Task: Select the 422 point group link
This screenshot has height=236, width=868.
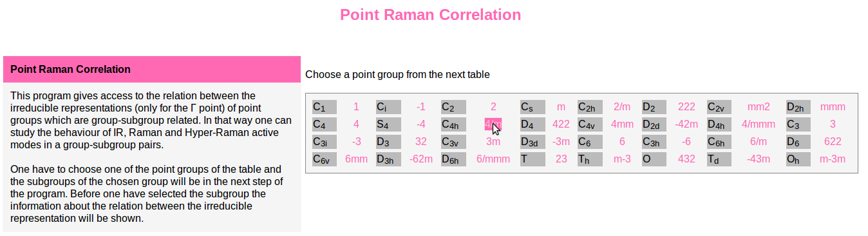Action: (x=561, y=124)
